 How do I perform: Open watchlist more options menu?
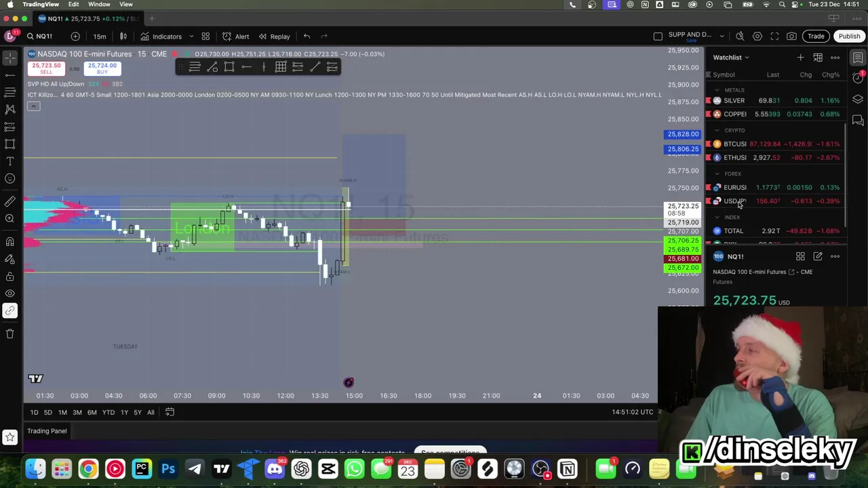835,58
